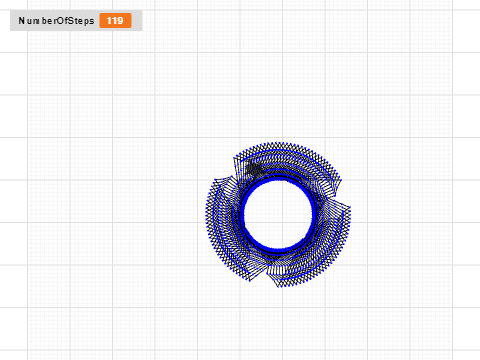This screenshot has width=480, height=360.
Task: Click the outer blue dotted edge on spiral's far left
Action: 207,215
